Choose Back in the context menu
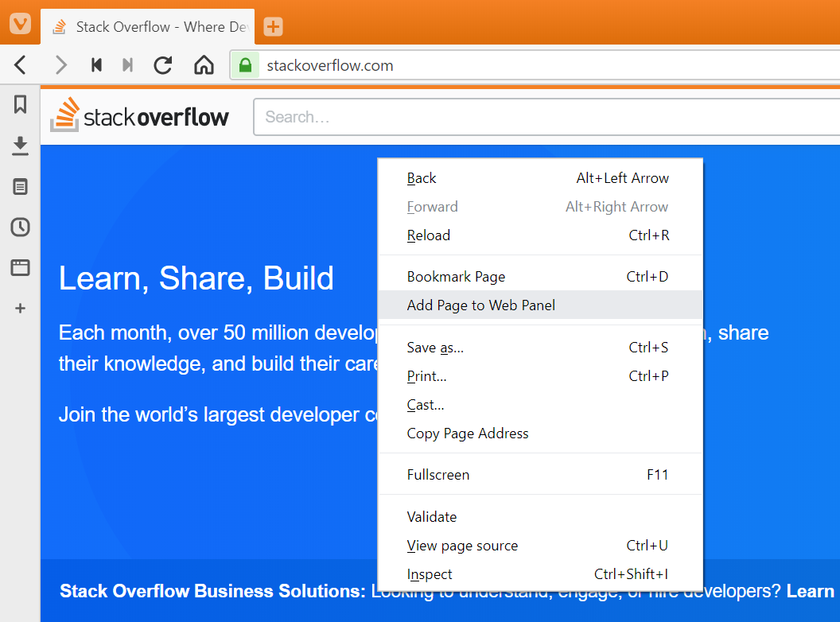The image size is (840, 622). pyautogui.click(x=540, y=178)
